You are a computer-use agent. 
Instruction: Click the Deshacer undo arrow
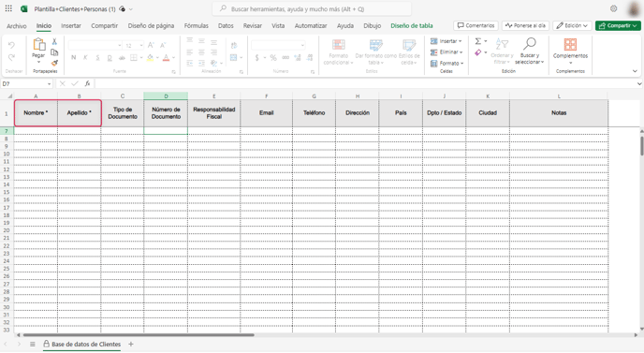11,45
